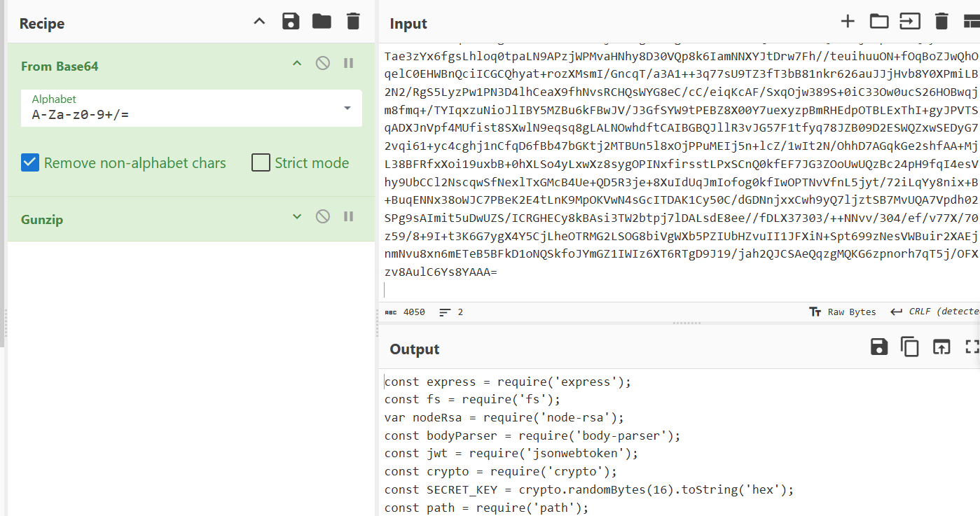The width and height of the screenshot is (980, 516).
Task: Enable Strict mode checkbox
Action: pyautogui.click(x=261, y=163)
